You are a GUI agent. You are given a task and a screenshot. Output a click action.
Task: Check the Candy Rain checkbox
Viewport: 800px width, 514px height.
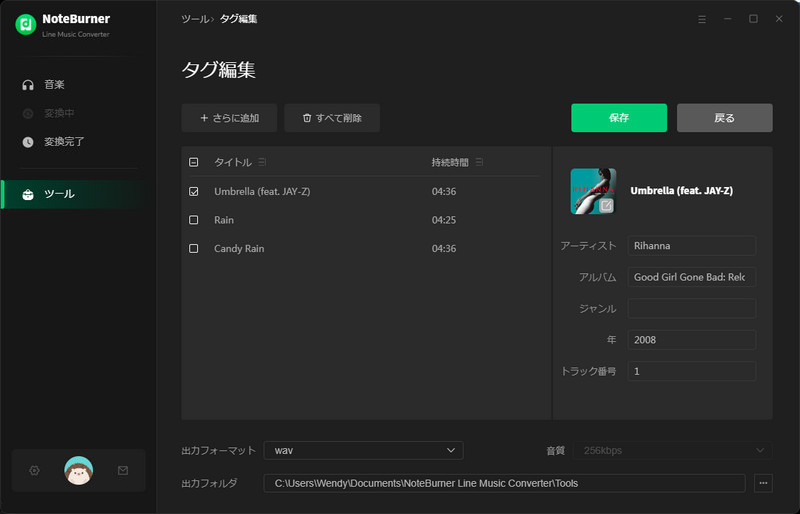pyautogui.click(x=193, y=249)
